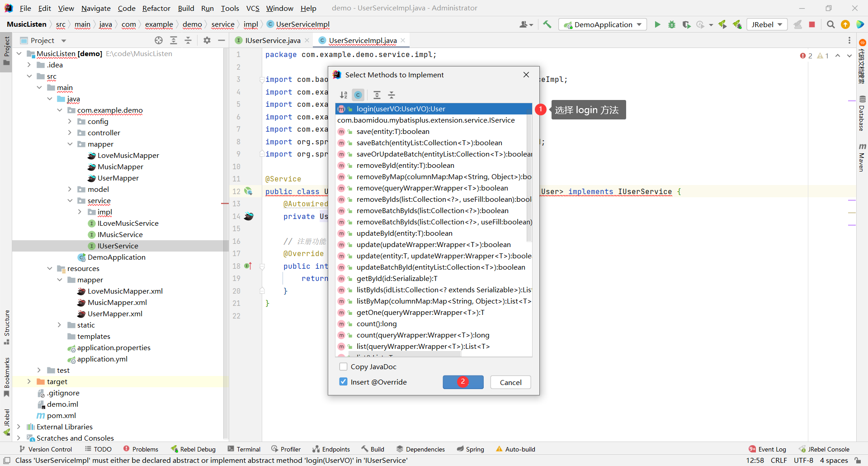Click Expand All icon in dialog toolbar

point(377,95)
